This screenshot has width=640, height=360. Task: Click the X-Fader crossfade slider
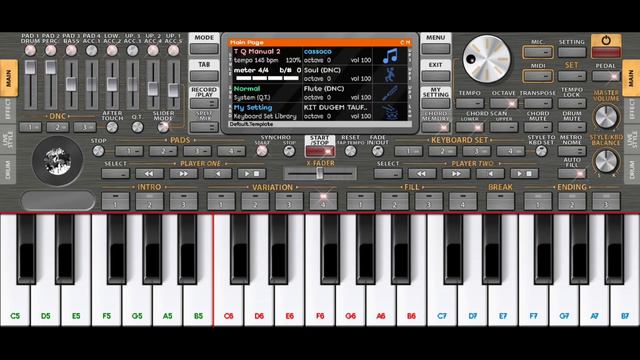(x=320, y=174)
